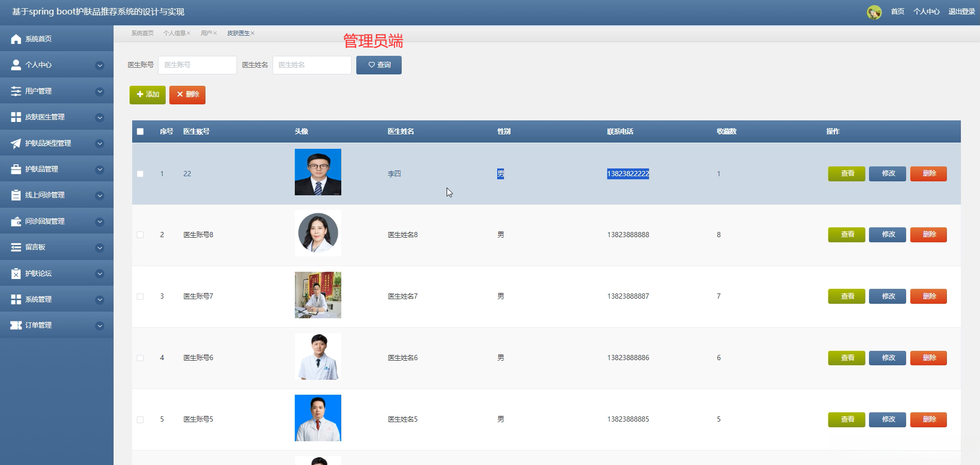Switch to the 系统首页 tab
This screenshot has width=980, height=465.
click(x=143, y=33)
